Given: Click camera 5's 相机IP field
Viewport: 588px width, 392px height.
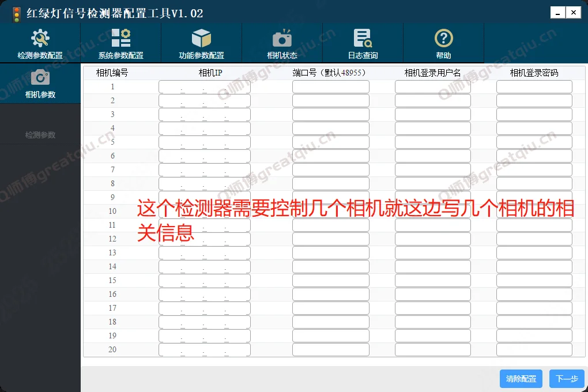Looking at the screenshot, I should [204, 142].
